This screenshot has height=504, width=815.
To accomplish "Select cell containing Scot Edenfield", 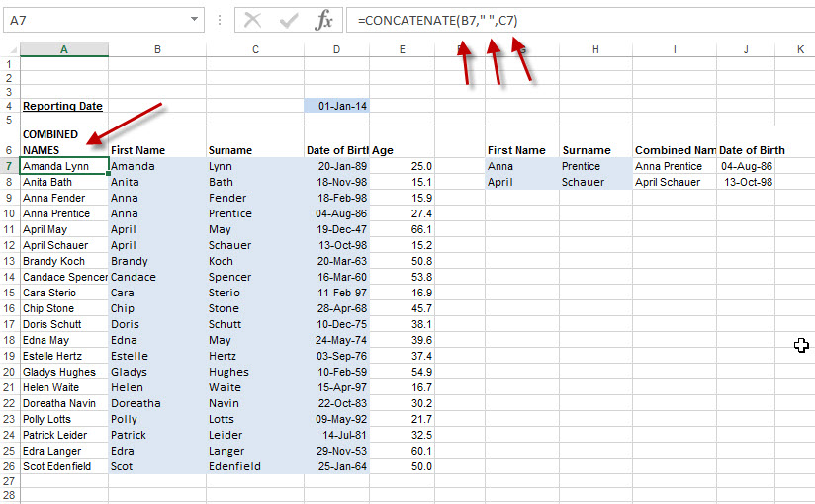I will 64,466.
